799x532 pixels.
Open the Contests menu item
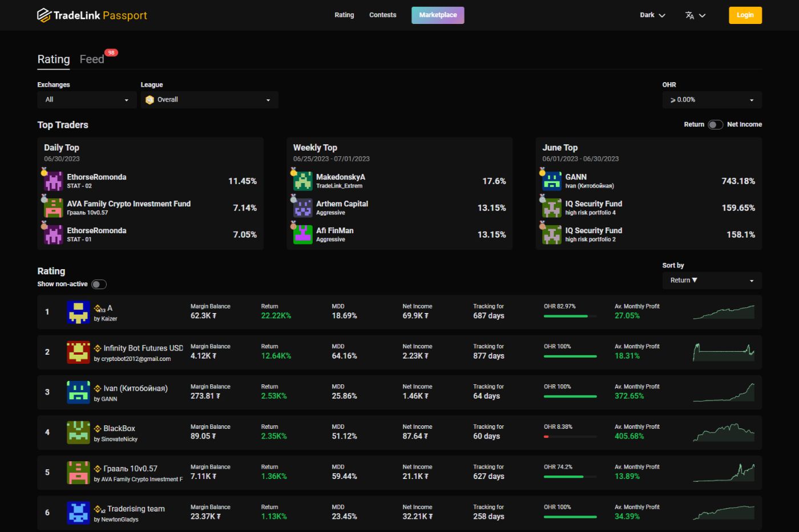click(x=382, y=15)
